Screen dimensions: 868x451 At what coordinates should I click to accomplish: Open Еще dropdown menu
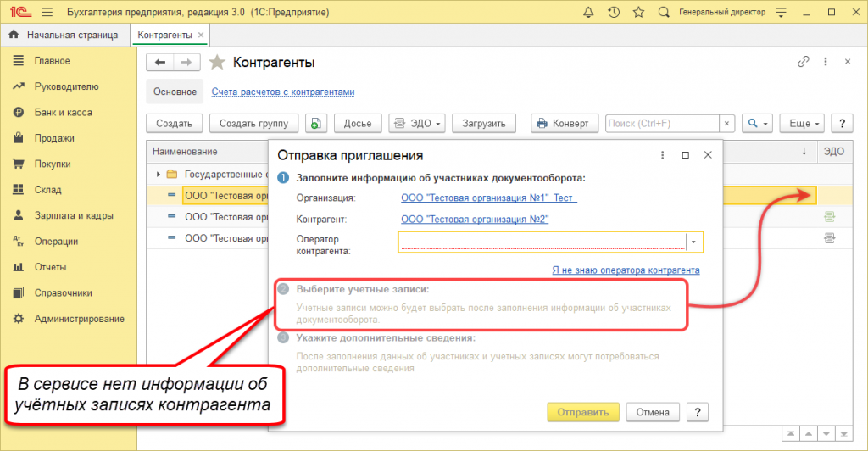point(802,124)
